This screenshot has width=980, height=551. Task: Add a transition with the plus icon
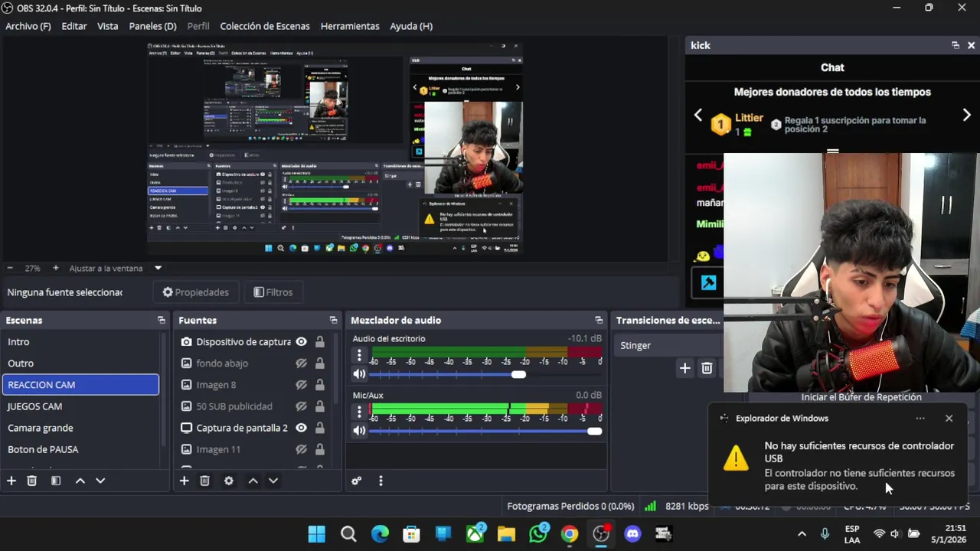click(684, 368)
